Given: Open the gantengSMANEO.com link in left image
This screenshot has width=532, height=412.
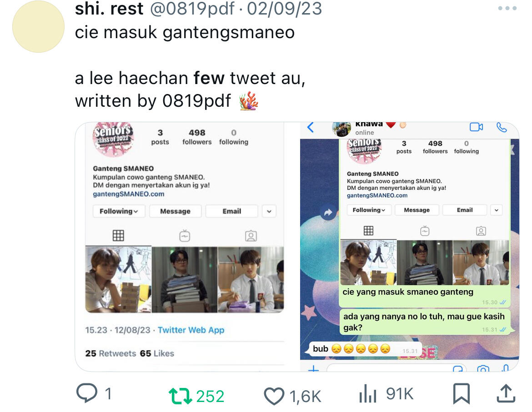Looking at the screenshot, I should [x=129, y=194].
